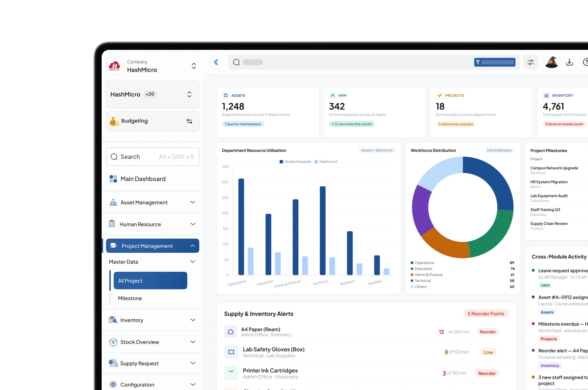Open the Budgeting module entry
The width and height of the screenshot is (588, 390).
click(153, 121)
